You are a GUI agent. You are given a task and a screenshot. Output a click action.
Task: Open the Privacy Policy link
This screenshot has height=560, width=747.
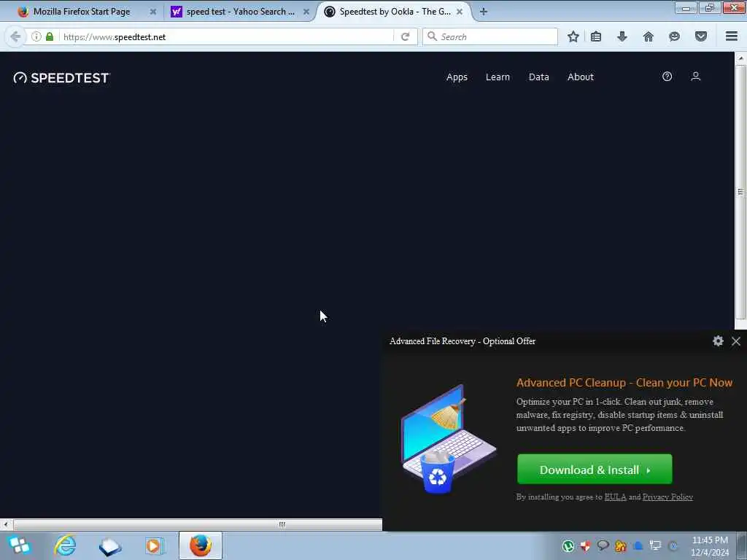click(x=667, y=497)
